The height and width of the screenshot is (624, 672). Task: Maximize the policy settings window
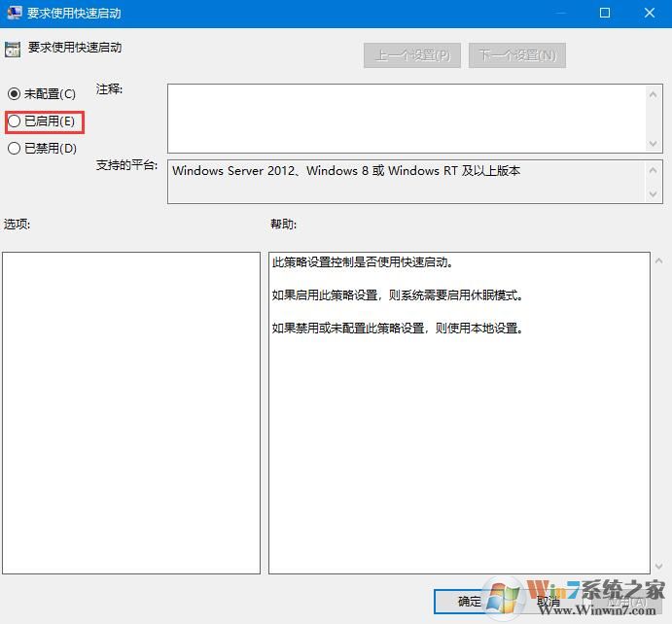click(604, 13)
